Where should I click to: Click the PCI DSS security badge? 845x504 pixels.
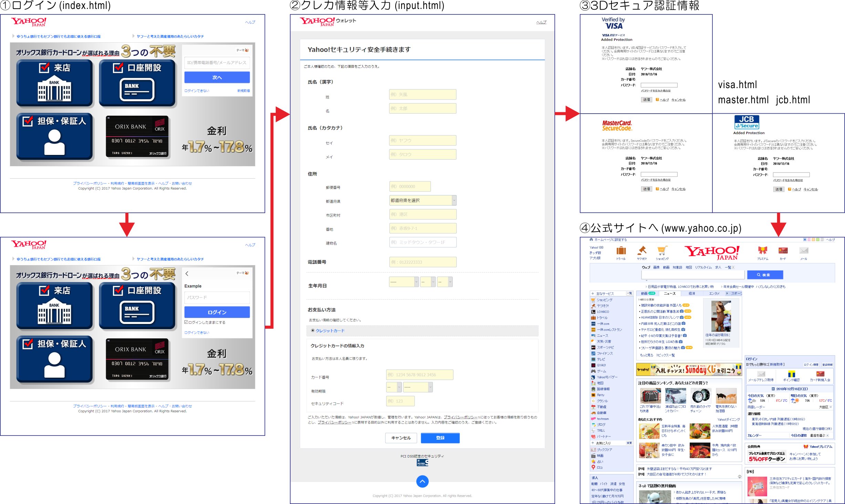tap(422, 463)
